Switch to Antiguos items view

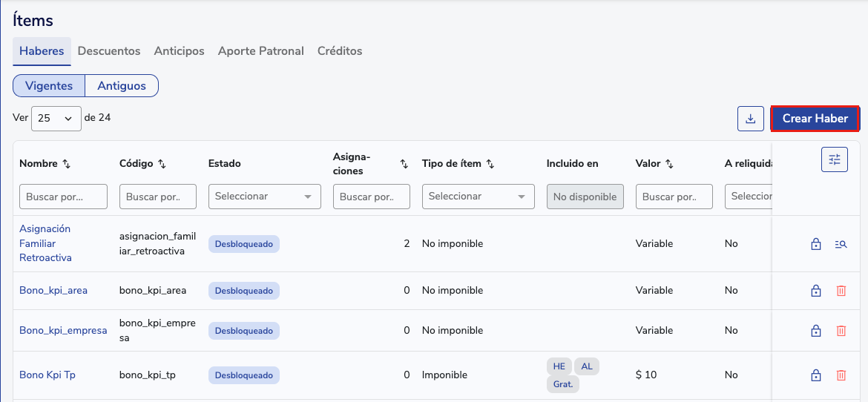coord(122,86)
